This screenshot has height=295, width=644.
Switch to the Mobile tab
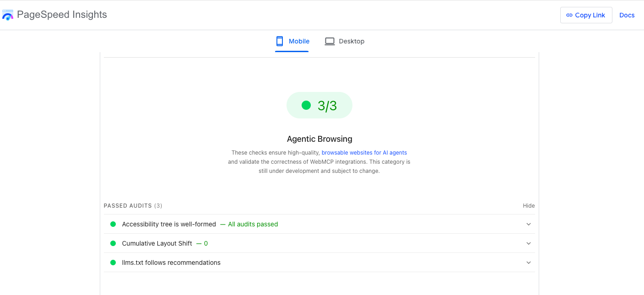(292, 41)
